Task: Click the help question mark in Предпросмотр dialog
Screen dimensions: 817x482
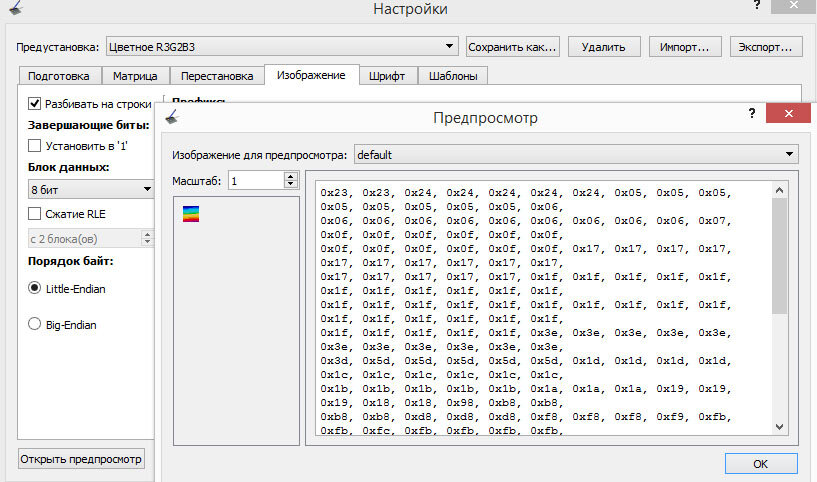Action: [751, 113]
